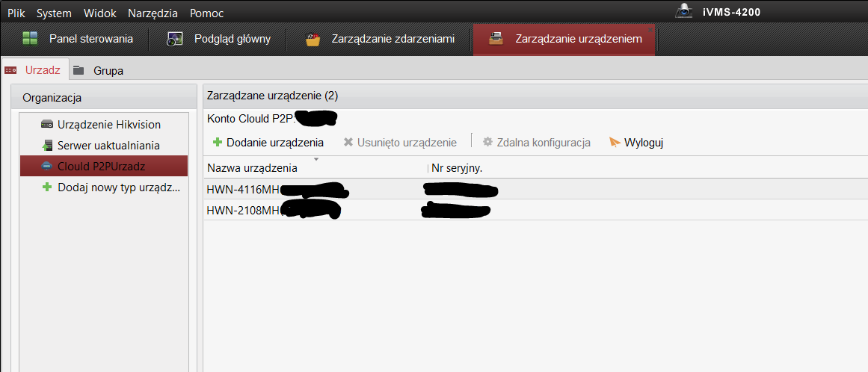868x372 pixels.
Task: Sort by Nazwa urządzenia column
Action: click(252, 168)
